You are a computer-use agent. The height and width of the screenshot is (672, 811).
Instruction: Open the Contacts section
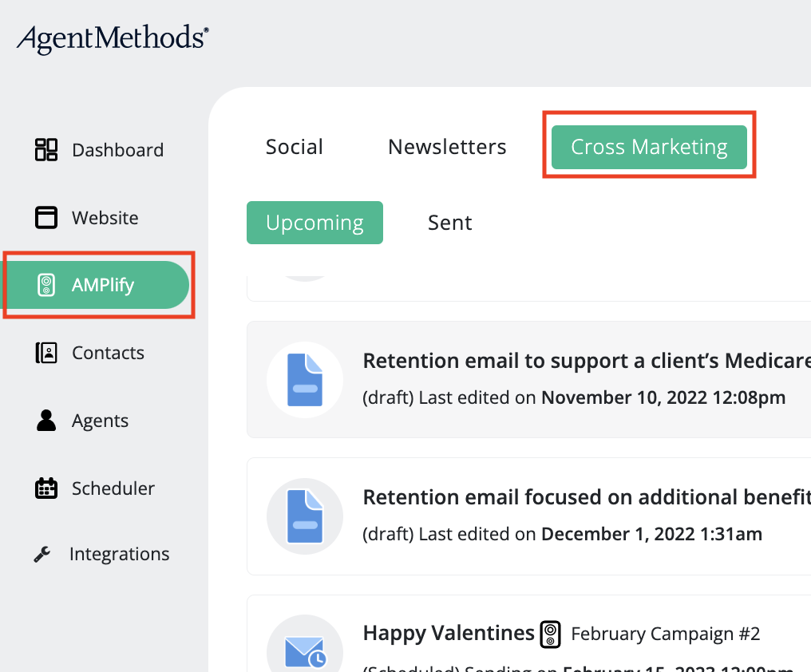coord(108,352)
